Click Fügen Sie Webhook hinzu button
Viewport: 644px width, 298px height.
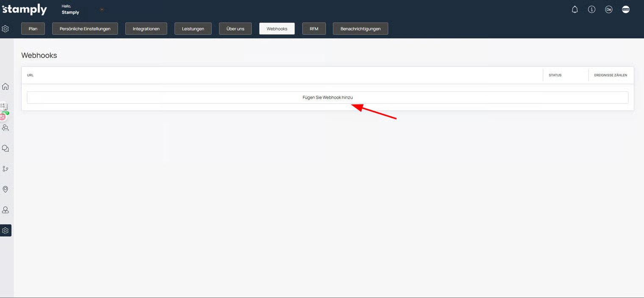328,97
